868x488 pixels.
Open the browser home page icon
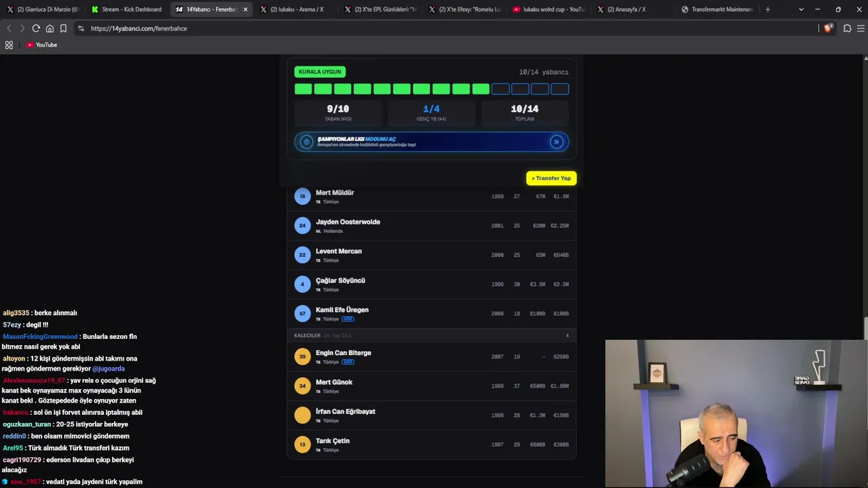50,28
